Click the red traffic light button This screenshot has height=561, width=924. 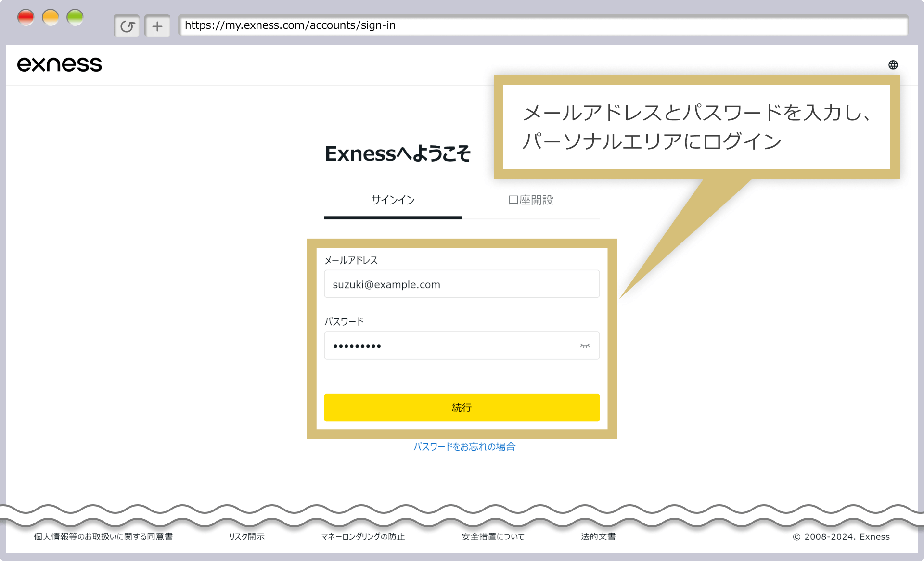(x=26, y=16)
